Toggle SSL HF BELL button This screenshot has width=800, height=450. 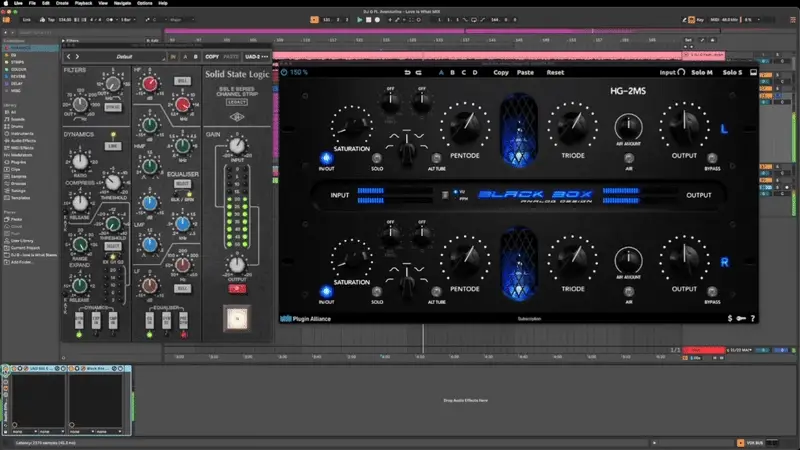[183, 81]
